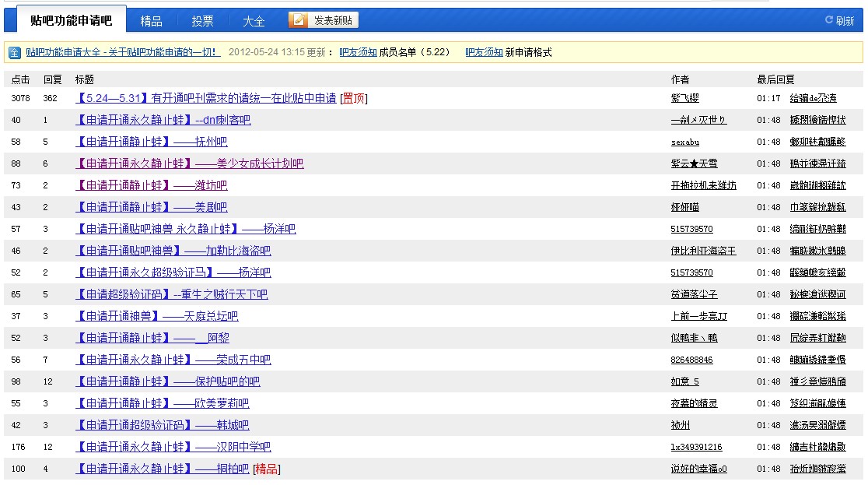The width and height of the screenshot is (868, 485).
Task: Click the 362 reply count
Action: (x=51, y=98)
